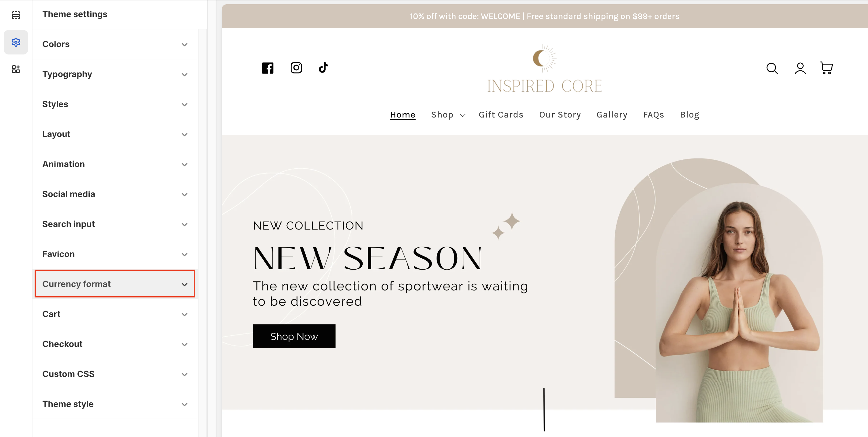This screenshot has width=868, height=437.
Task: Click the Facebook icon in store header
Action: tap(268, 68)
